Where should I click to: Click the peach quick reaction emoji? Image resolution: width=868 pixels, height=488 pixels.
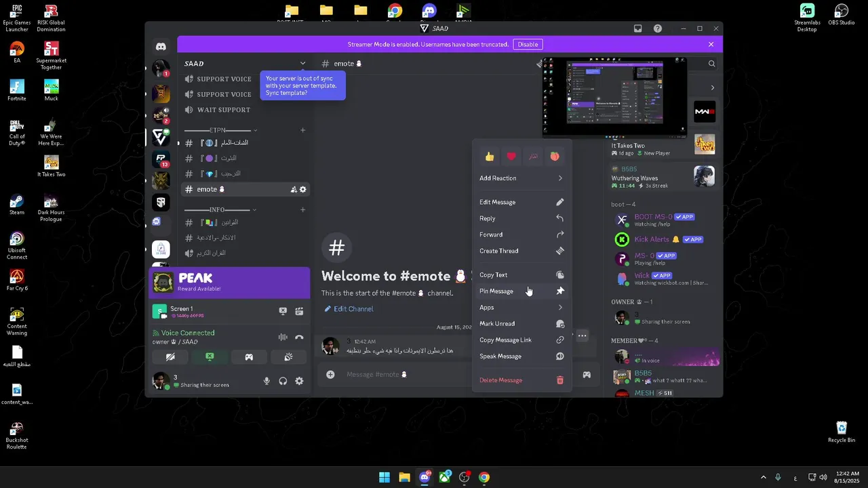[x=555, y=157]
